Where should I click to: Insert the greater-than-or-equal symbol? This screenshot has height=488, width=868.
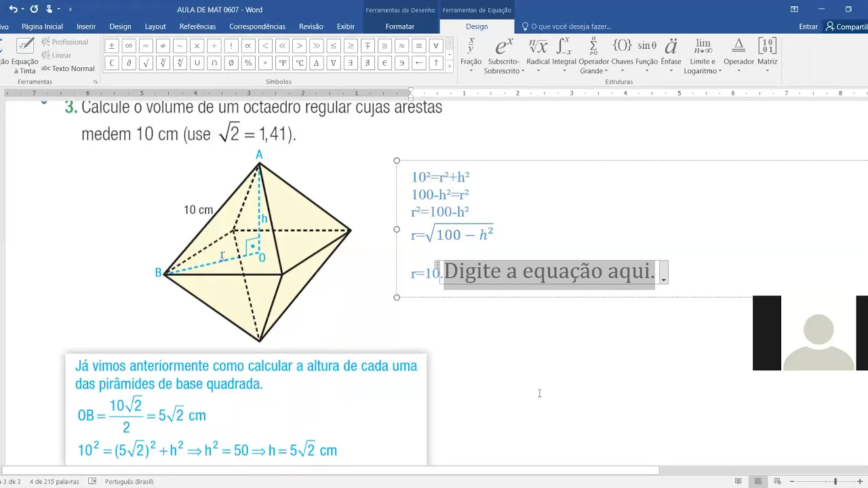[x=351, y=46]
